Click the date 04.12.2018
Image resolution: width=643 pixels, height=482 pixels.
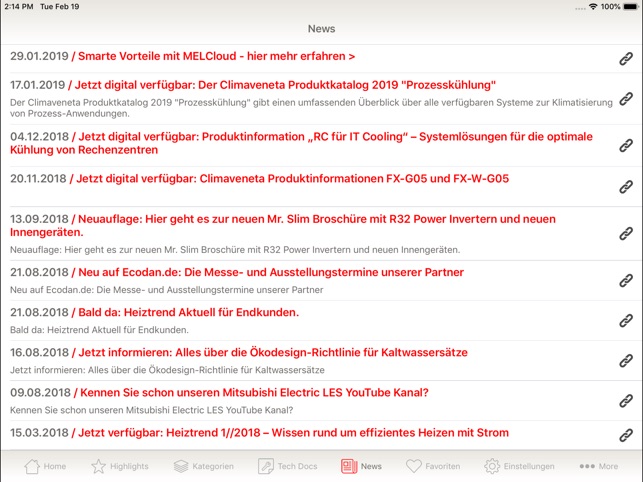click(x=39, y=137)
